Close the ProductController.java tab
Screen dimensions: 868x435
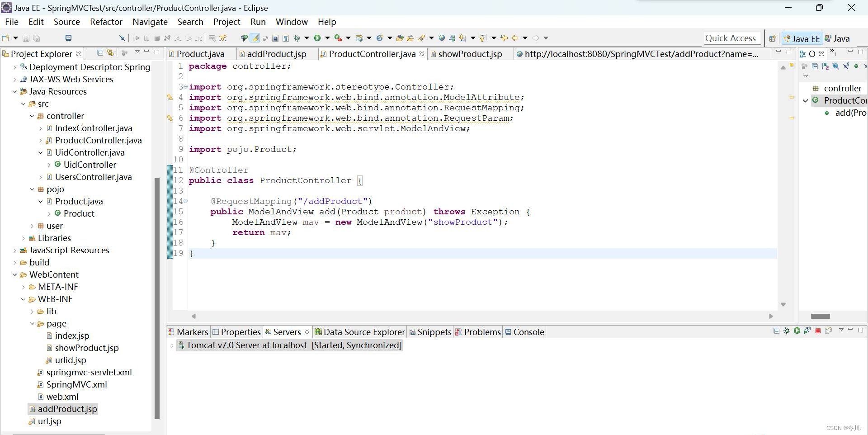click(x=422, y=53)
